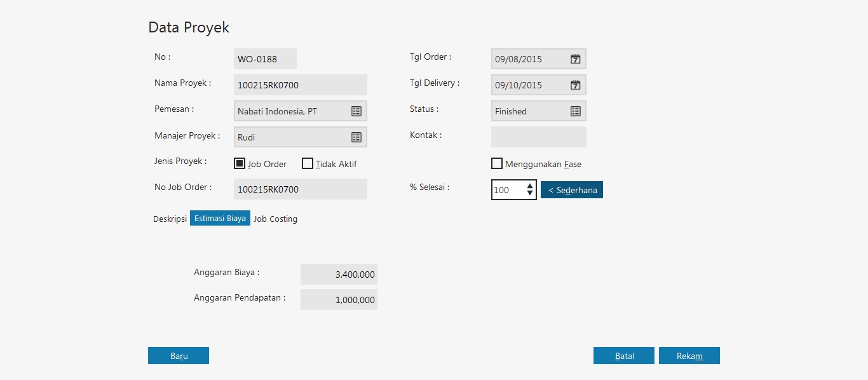The image size is (868, 380).
Task: Open the Manajer Proyek lookup list icon
Action: [x=356, y=137]
